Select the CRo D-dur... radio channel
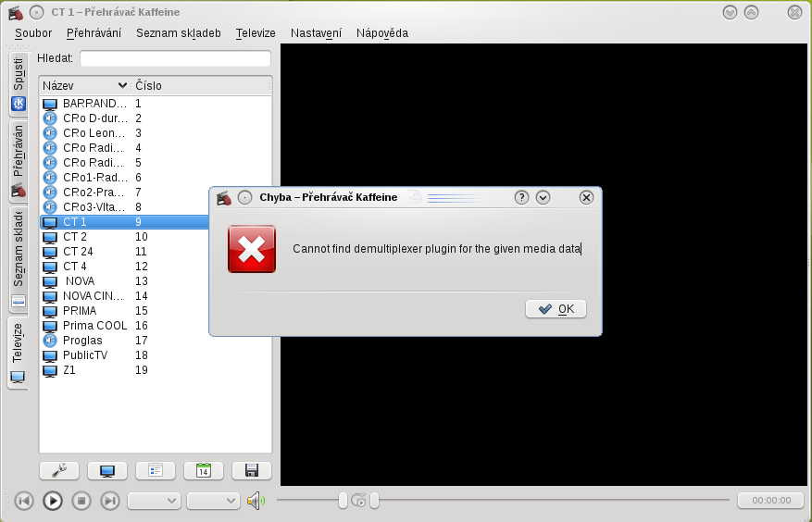The width and height of the screenshot is (812, 522). [156, 118]
